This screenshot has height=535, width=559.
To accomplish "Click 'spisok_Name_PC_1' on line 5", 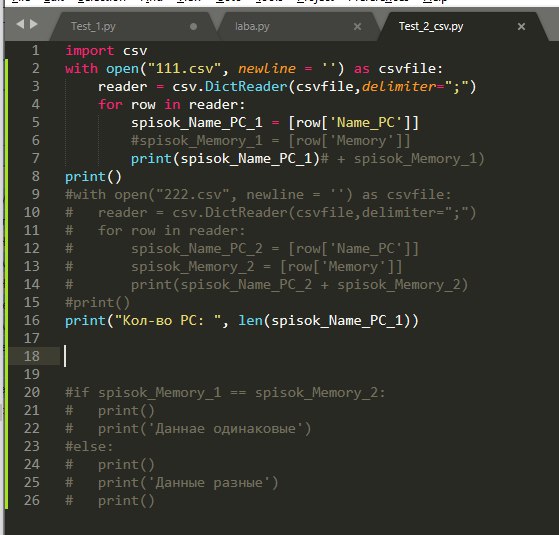I will [x=197, y=123].
